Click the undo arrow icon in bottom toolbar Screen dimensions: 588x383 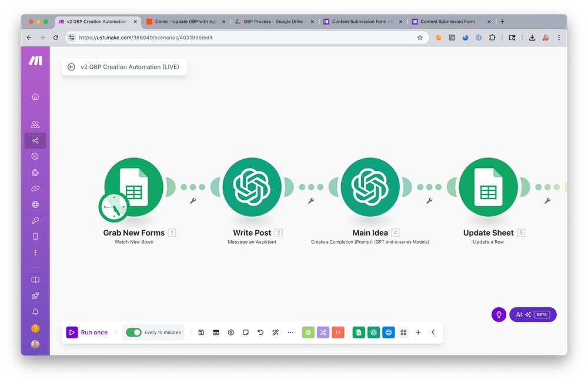[x=260, y=332]
